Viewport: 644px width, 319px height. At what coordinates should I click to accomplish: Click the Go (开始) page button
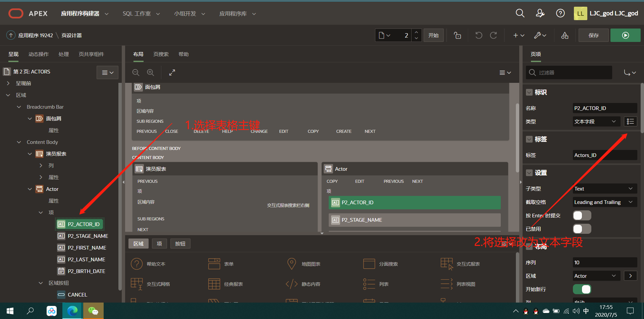click(433, 35)
